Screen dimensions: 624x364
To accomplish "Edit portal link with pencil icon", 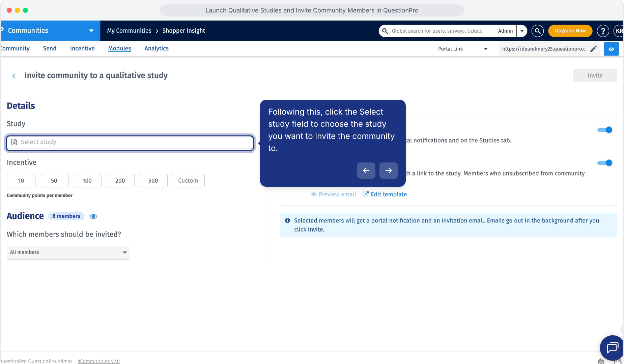I will point(593,49).
